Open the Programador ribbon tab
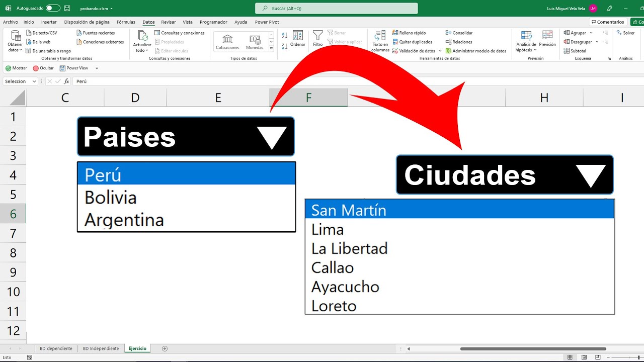 click(x=213, y=22)
